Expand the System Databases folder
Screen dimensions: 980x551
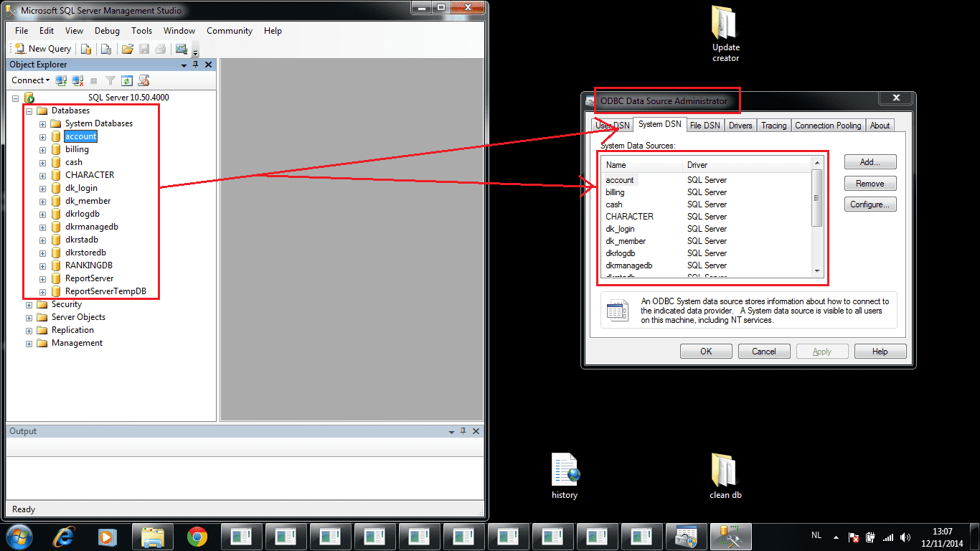point(42,124)
